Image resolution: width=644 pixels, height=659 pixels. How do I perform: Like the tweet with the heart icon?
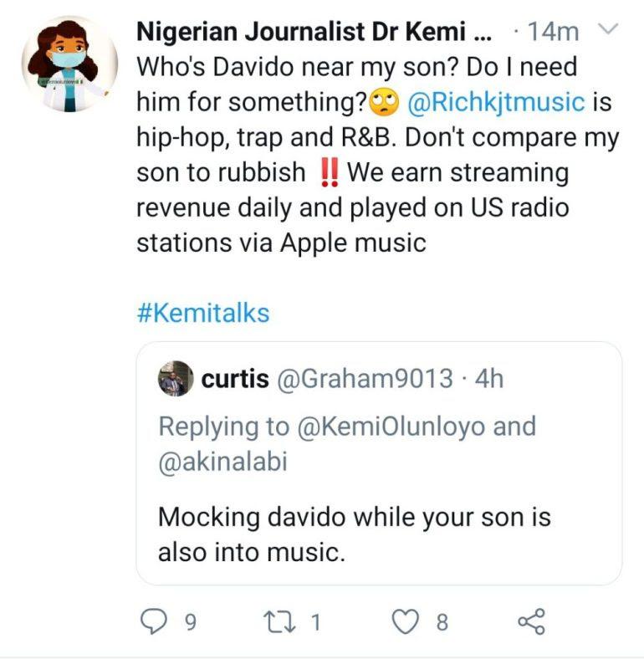click(406, 622)
